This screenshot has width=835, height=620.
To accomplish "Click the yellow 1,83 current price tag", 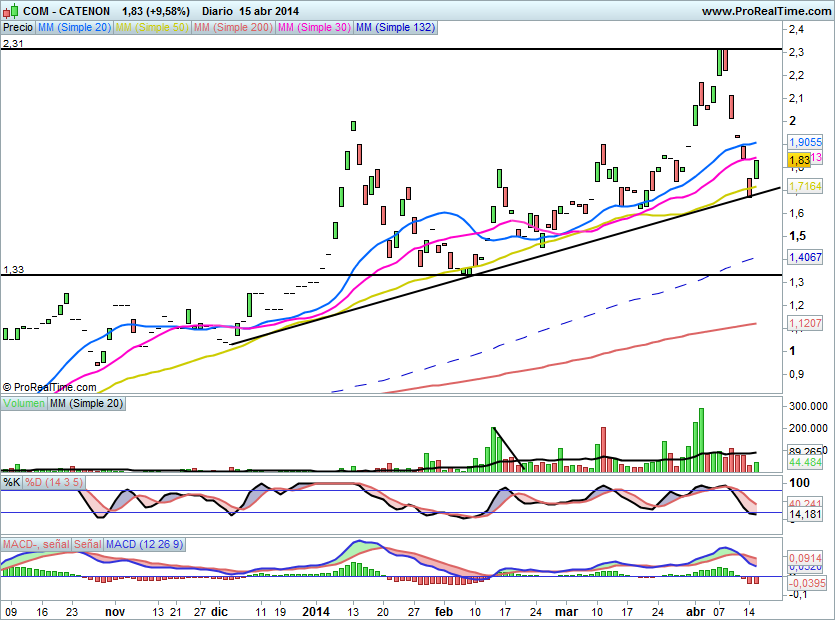I will pyautogui.click(x=798, y=160).
